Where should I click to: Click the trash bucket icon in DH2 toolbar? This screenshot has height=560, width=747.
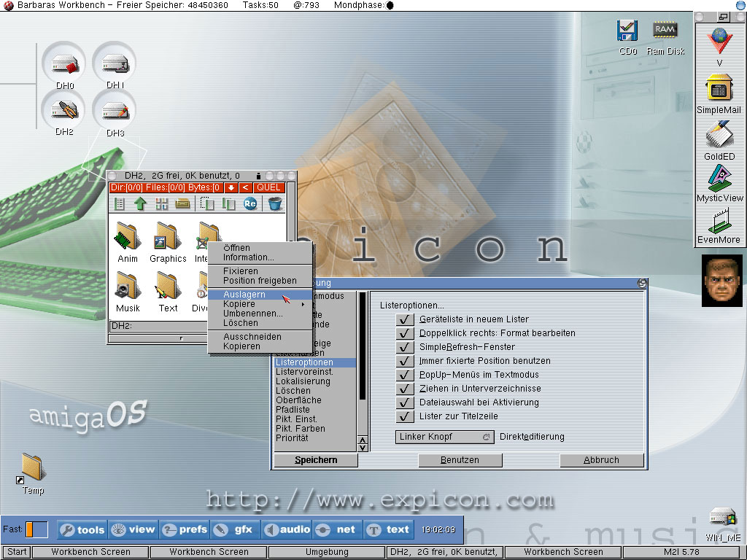pos(275,204)
